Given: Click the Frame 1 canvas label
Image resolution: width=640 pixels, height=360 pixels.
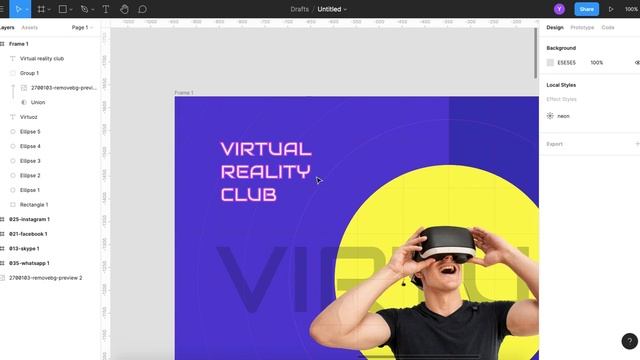Looking at the screenshot, I should click(x=184, y=93).
